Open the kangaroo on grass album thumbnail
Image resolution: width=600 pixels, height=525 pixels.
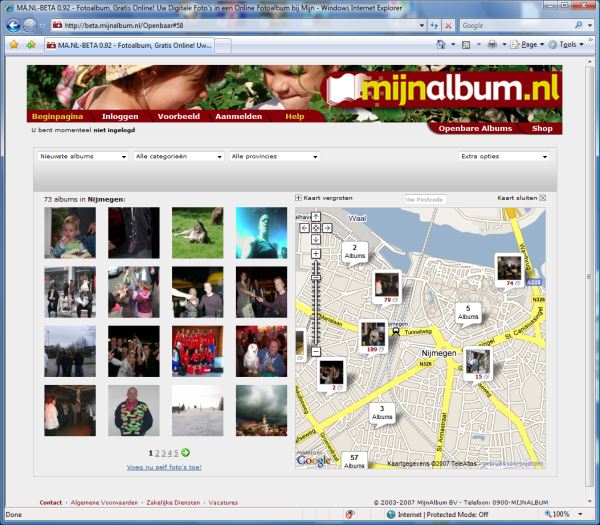(197, 233)
